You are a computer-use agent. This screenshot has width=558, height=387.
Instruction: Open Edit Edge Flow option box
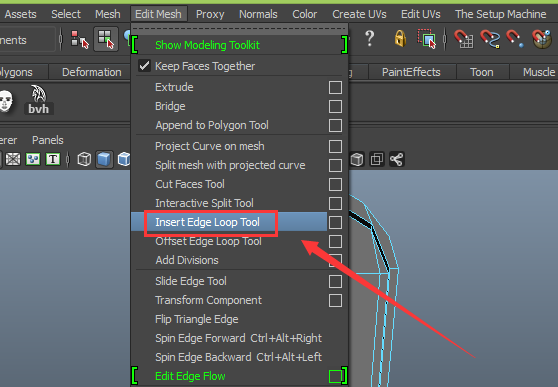click(335, 376)
